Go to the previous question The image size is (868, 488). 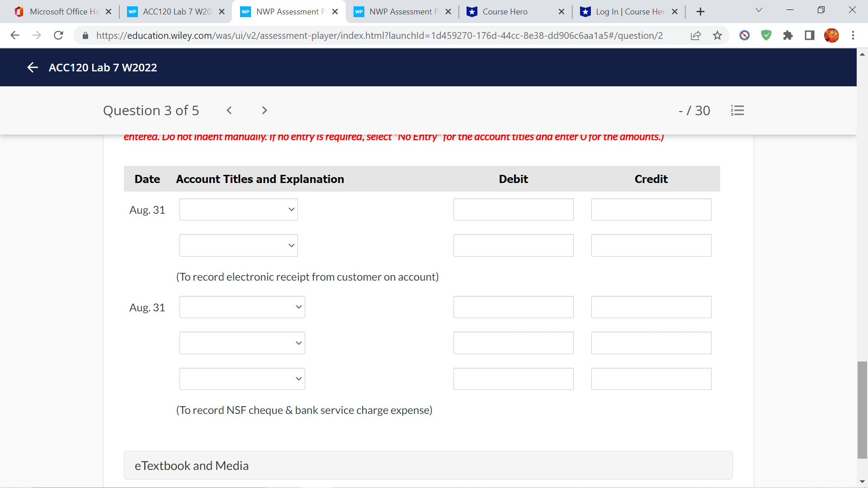point(229,110)
